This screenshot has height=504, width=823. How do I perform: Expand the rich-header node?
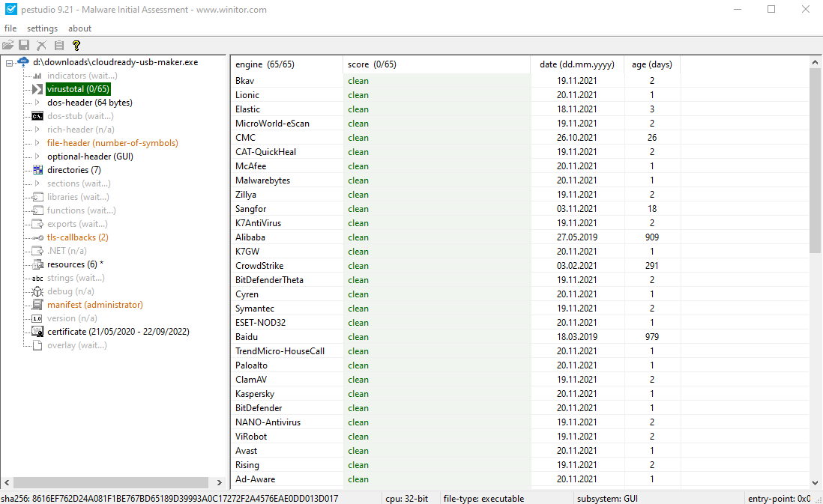[x=37, y=130]
